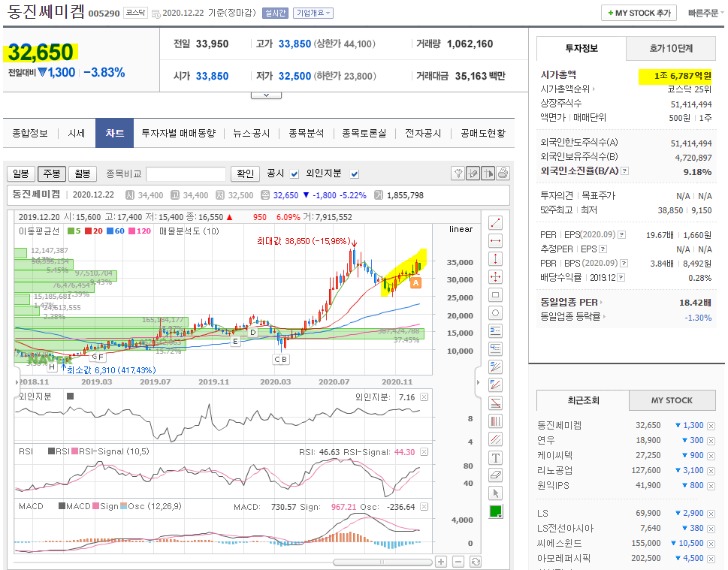
Task: Remove 리노공업 from recent list
Action: pyautogui.click(x=711, y=471)
